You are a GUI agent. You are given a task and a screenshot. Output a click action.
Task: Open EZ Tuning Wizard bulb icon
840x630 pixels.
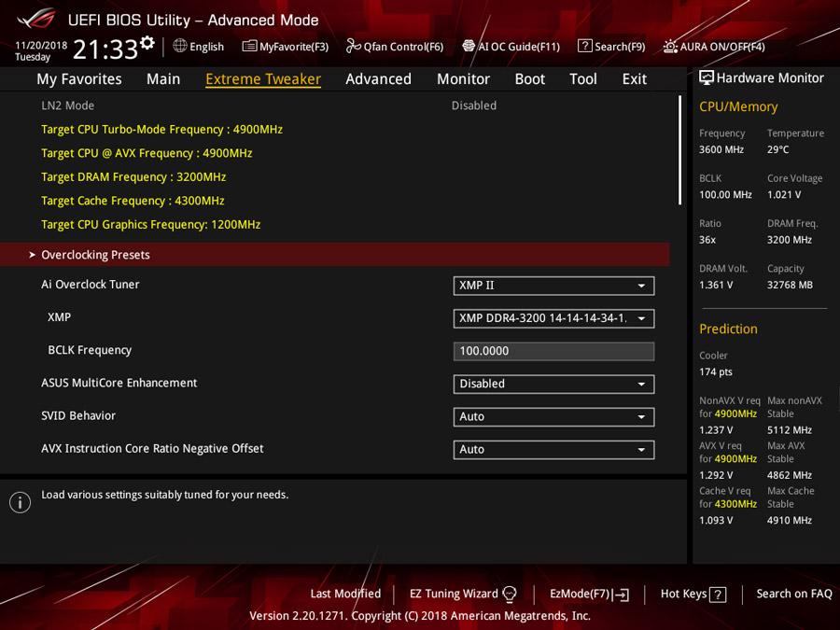510,594
